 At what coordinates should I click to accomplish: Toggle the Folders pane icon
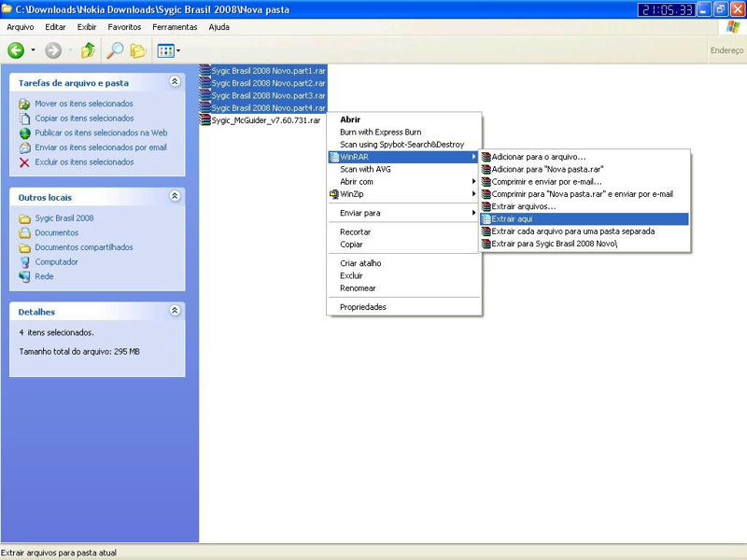pyautogui.click(x=138, y=50)
